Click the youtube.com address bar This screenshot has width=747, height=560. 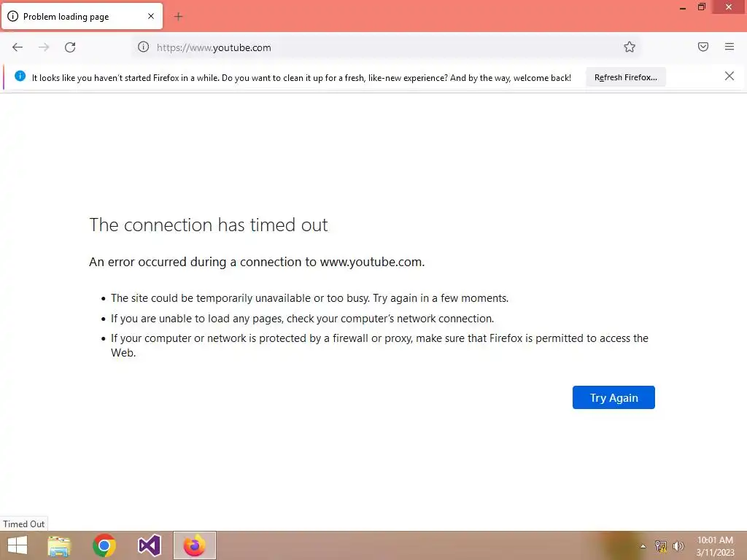tap(386, 47)
